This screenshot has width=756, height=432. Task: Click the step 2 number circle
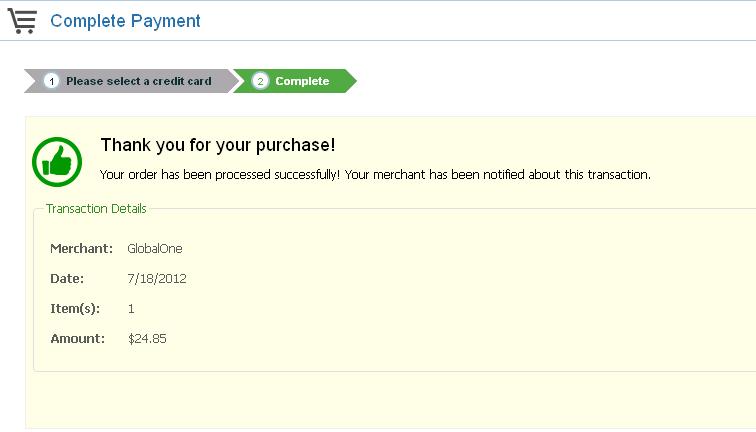coord(260,81)
